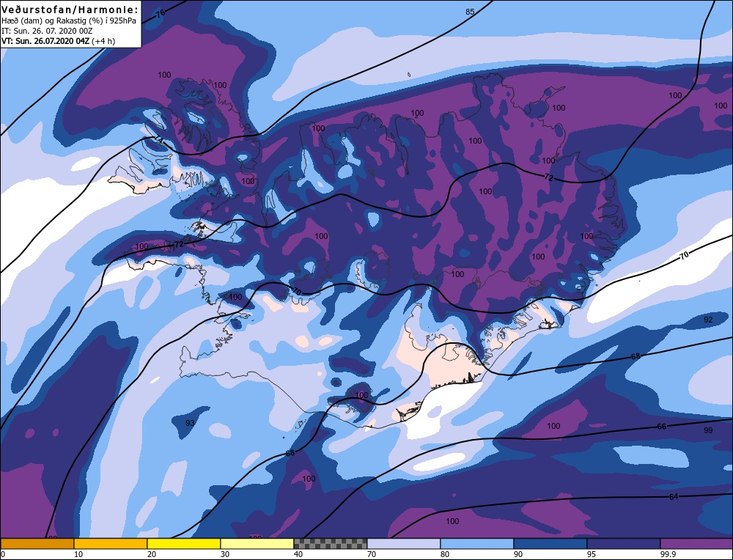
Task: Click the "Veðurstofan/Harmonie:" title text
Action: tap(70, 10)
